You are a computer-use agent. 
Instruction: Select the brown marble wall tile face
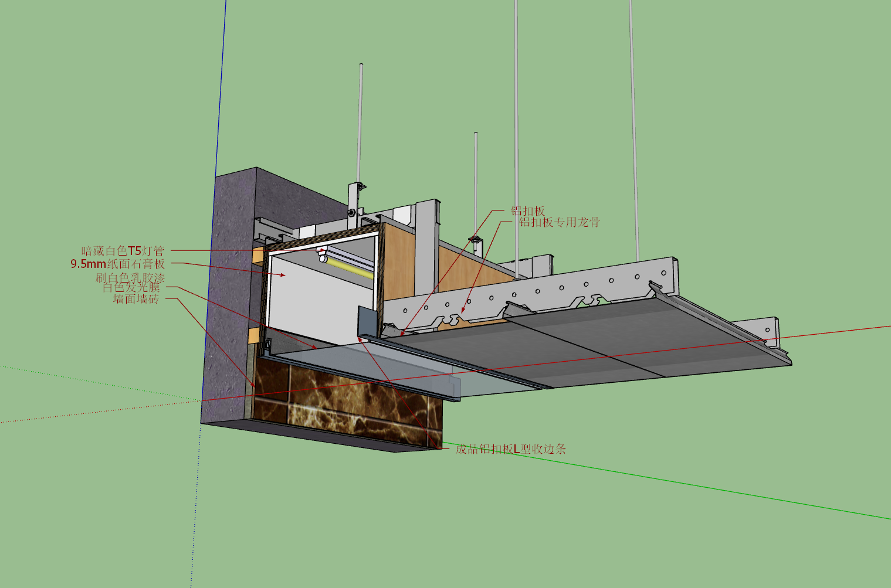pos(349,405)
